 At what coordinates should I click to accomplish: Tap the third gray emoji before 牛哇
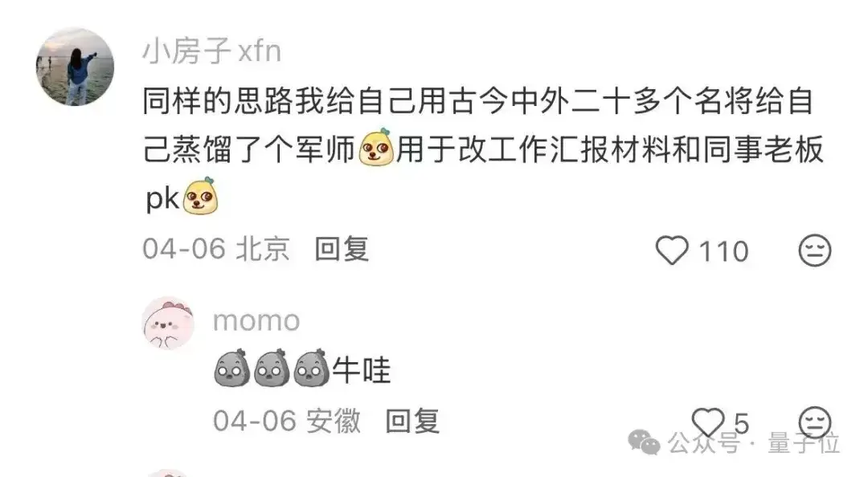pyautogui.click(x=311, y=368)
